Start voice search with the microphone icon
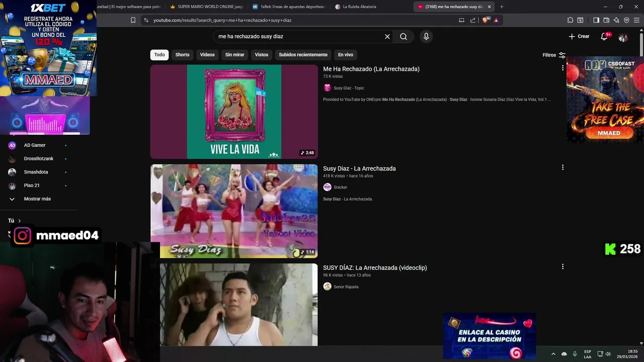 (x=426, y=36)
